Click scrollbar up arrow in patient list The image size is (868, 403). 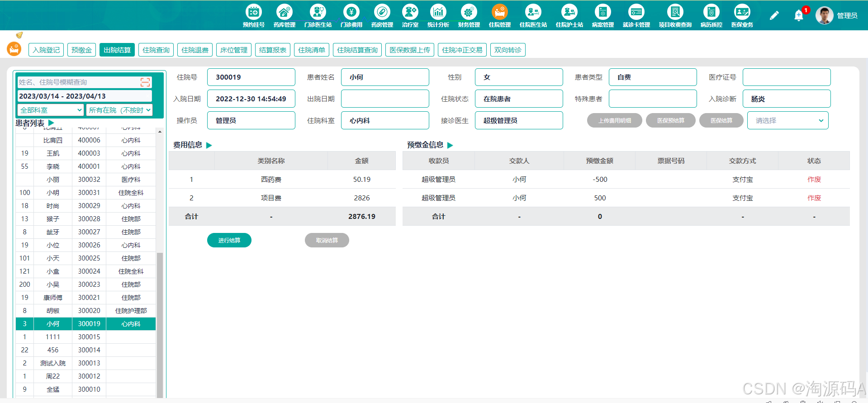click(160, 132)
